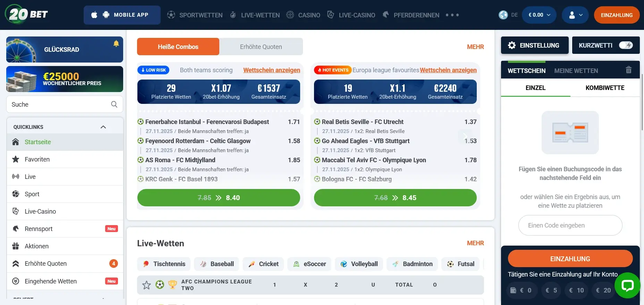Choose the € 10 deposit amount

(576, 290)
